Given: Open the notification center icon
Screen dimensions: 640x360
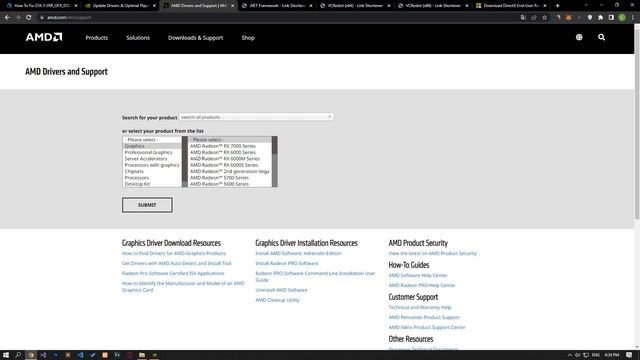Looking at the screenshot, I should click(x=629, y=355).
